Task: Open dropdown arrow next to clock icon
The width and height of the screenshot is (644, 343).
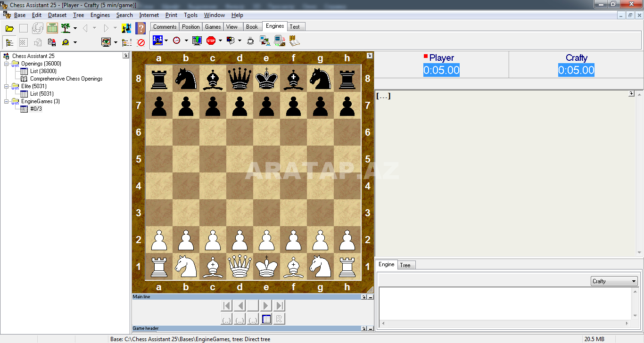Action: pos(186,41)
